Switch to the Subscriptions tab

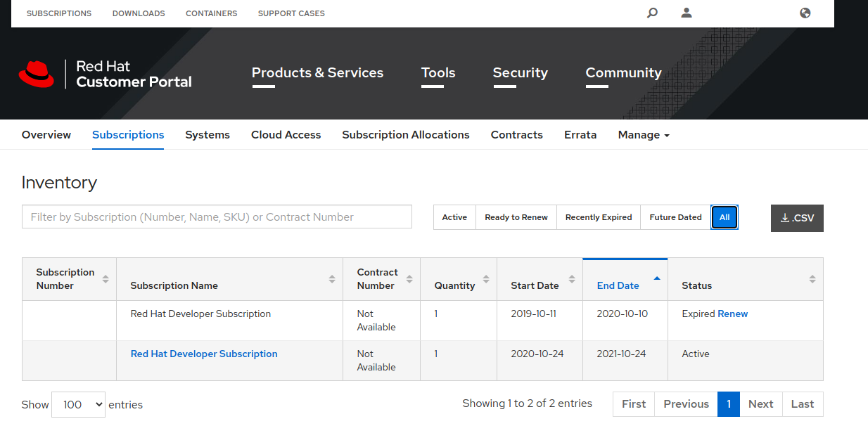[x=128, y=135]
